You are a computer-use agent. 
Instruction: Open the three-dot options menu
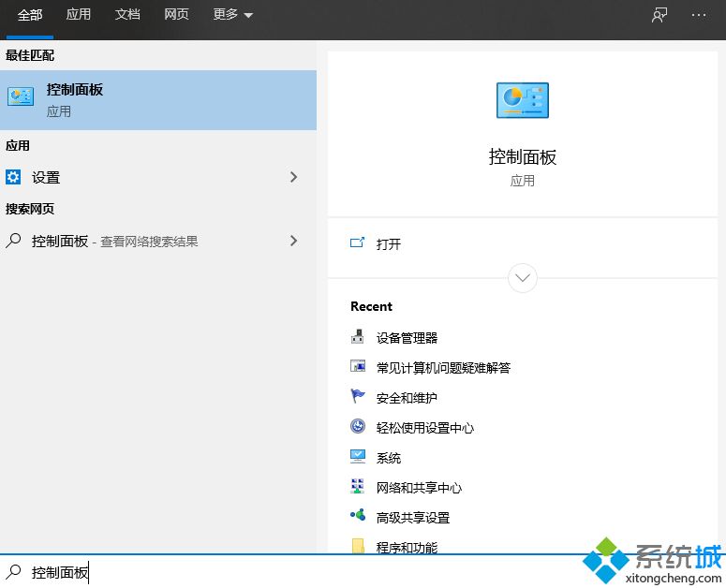698,15
